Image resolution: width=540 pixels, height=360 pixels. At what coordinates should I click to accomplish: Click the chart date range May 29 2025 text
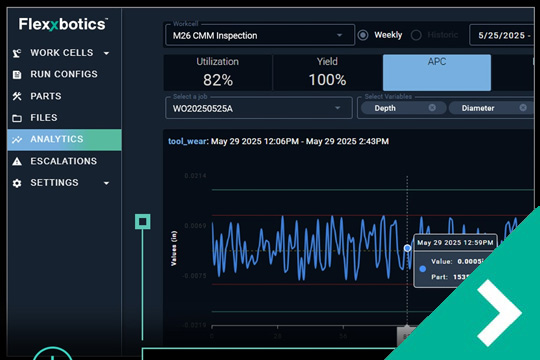point(300,141)
